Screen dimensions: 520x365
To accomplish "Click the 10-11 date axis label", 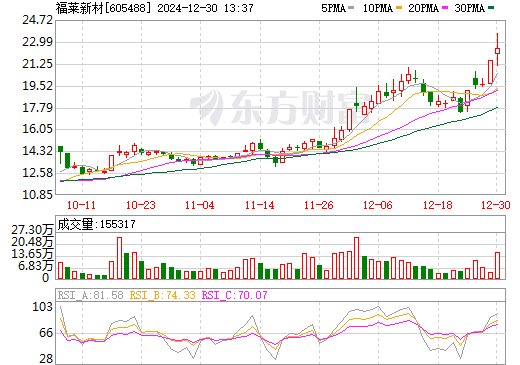I will 82,205.
